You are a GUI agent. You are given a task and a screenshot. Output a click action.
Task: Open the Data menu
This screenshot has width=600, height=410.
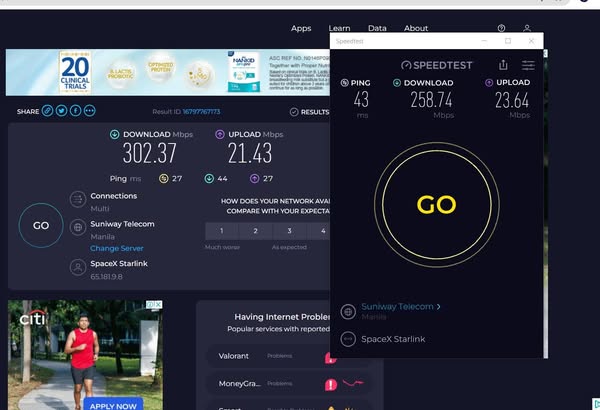(377, 29)
